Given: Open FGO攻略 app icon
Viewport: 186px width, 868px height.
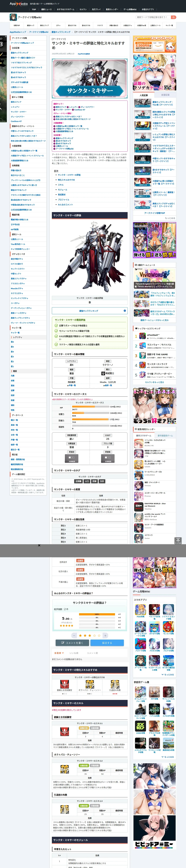Looking at the screenshot, I should click(140, 610).
